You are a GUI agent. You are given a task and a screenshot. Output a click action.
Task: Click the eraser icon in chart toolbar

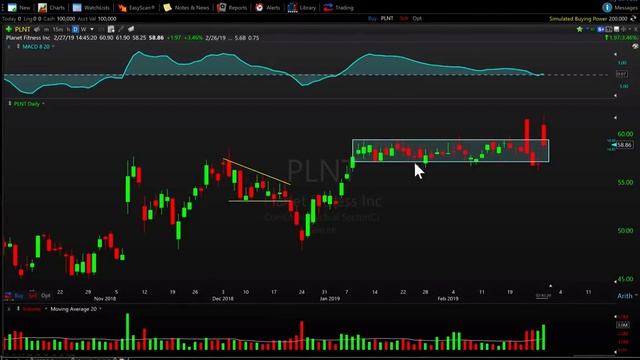[131, 29]
